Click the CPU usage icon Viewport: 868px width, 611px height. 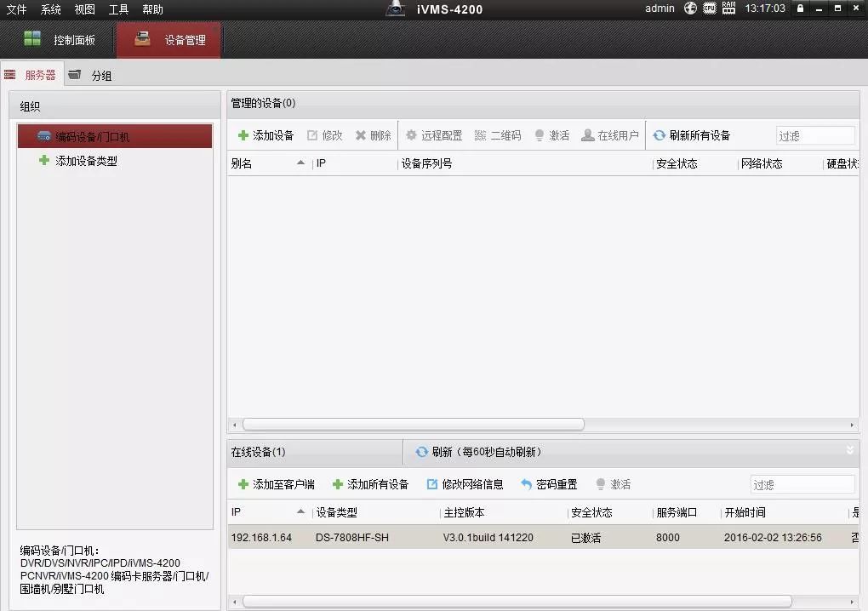710,9
